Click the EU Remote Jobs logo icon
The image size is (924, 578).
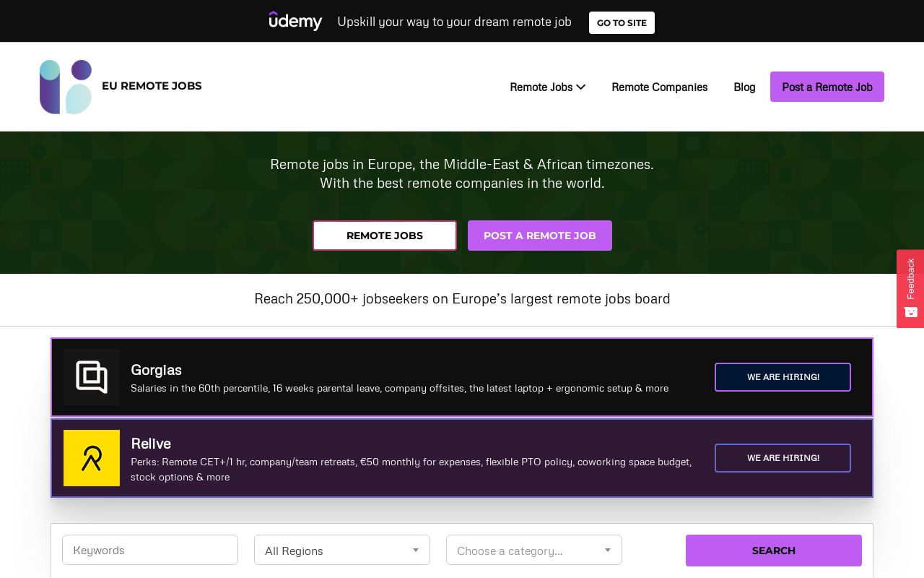(x=66, y=87)
